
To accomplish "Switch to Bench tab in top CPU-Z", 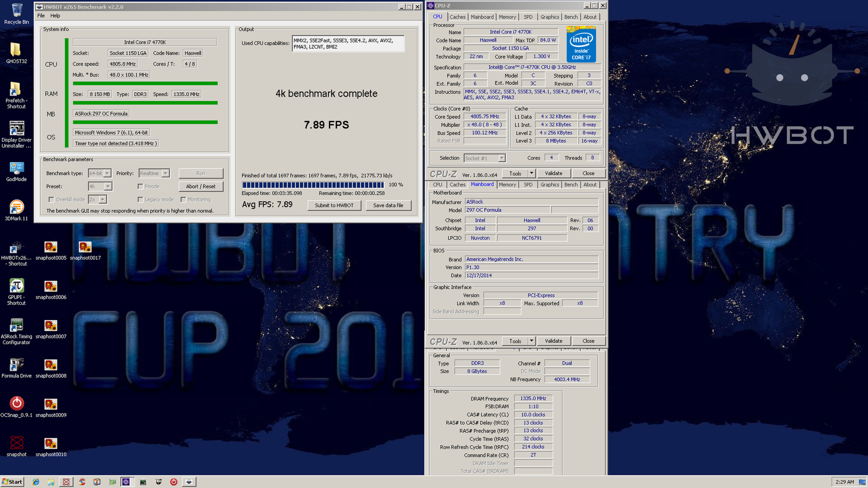I will (571, 17).
